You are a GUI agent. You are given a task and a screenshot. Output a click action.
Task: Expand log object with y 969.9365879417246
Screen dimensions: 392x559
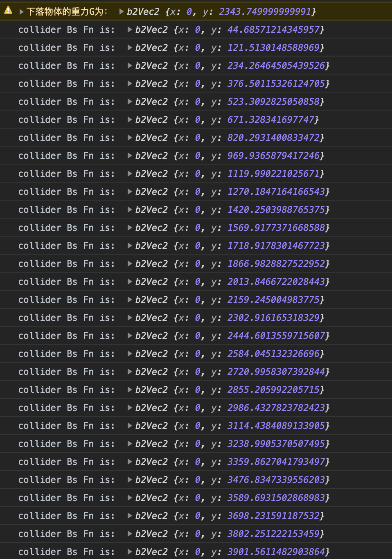130,156
